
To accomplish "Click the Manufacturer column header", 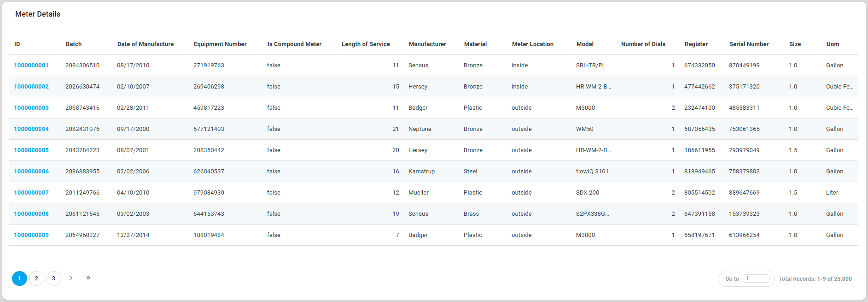I will (x=427, y=44).
